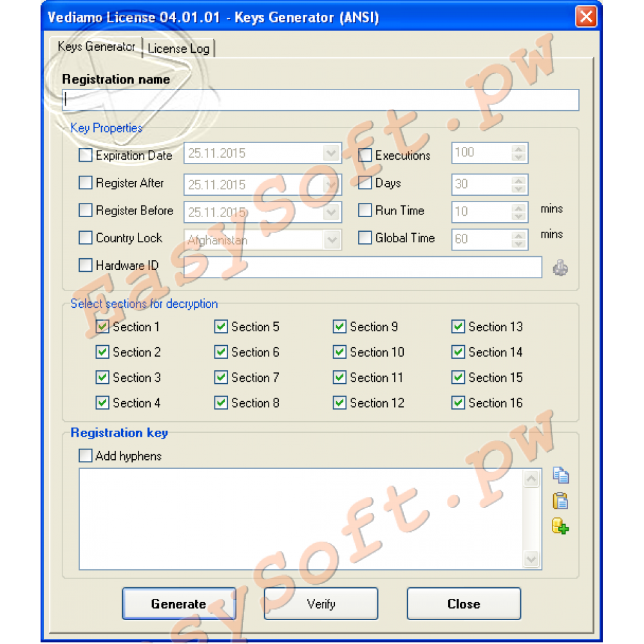Click the key text area scroll-up arrow
This screenshot has height=644, width=644.
click(531, 478)
